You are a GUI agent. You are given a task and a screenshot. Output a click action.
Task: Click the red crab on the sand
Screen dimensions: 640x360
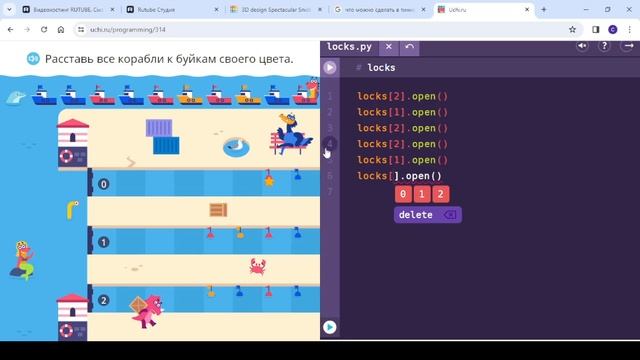pos(258,266)
